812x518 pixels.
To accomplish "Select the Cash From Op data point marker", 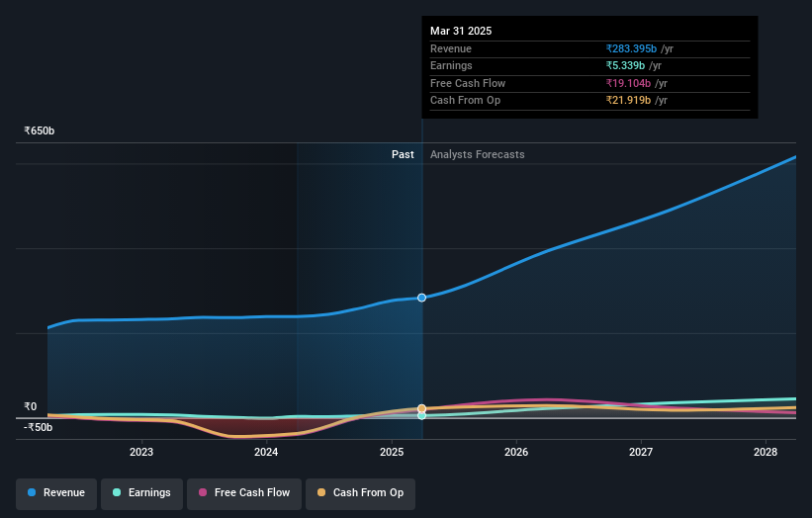I will 421,409.
